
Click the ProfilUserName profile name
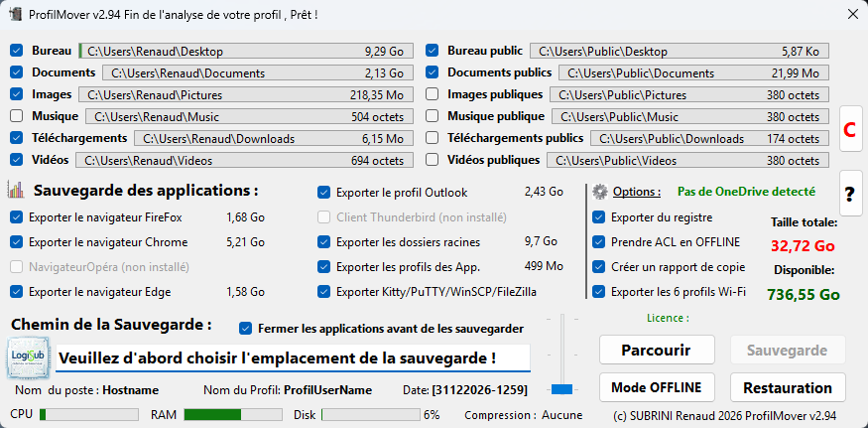(327, 390)
